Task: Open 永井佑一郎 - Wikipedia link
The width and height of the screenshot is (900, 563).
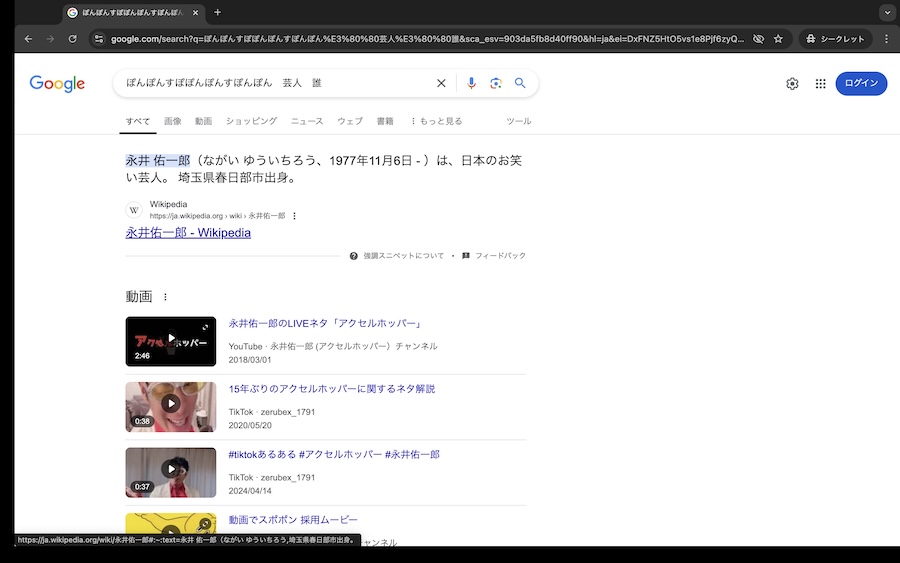Action: coord(188,232)
